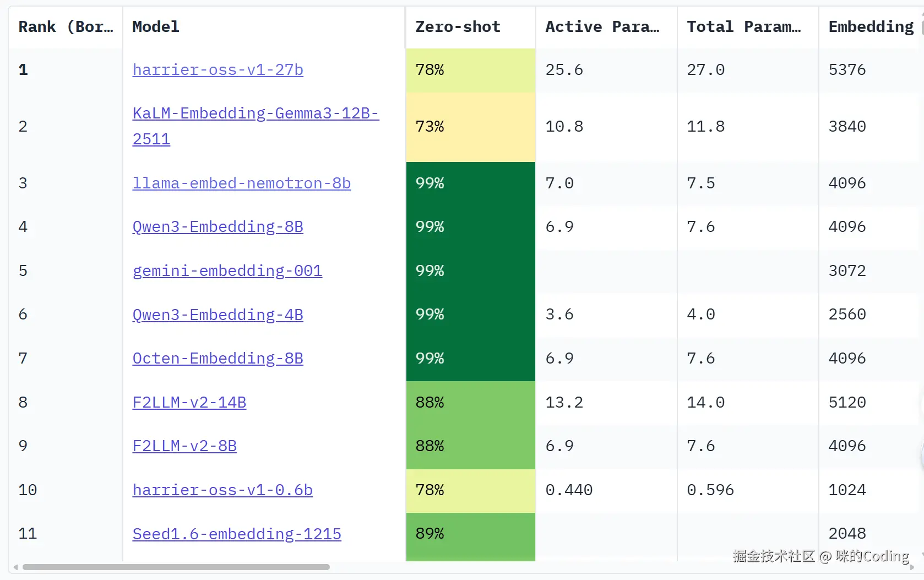This screenshot has height=580, width=924.
Task: Sort by the Zero-shot column header
Action: coord(471,27)
